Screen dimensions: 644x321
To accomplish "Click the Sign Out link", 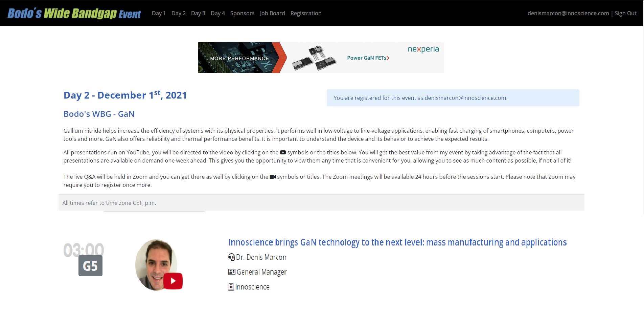I will coord(625,13).
